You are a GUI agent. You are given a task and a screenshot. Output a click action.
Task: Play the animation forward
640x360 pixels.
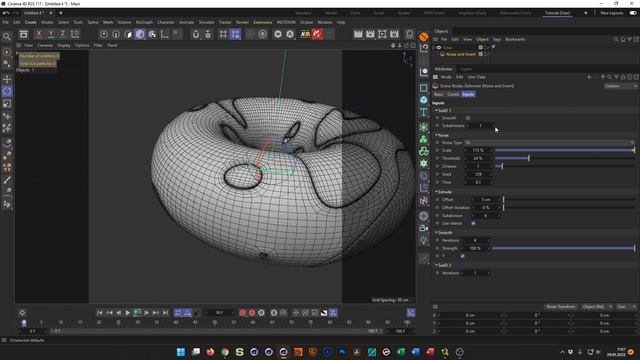click(x=128, y=313)
